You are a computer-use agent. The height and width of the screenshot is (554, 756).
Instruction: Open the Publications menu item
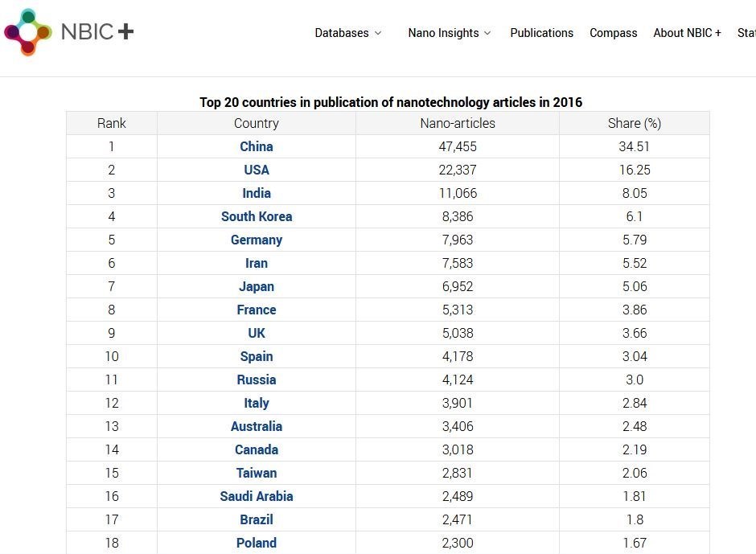point(541,33)
